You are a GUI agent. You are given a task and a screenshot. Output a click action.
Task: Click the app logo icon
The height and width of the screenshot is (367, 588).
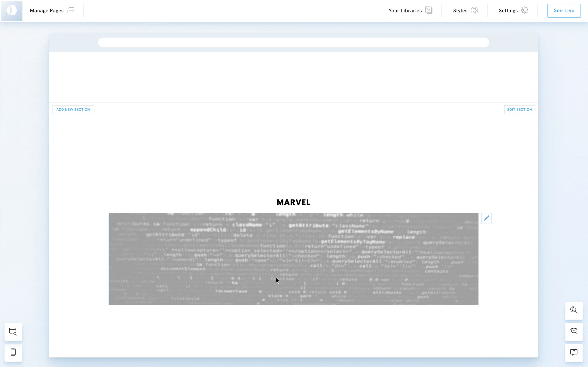pos(12,11)
